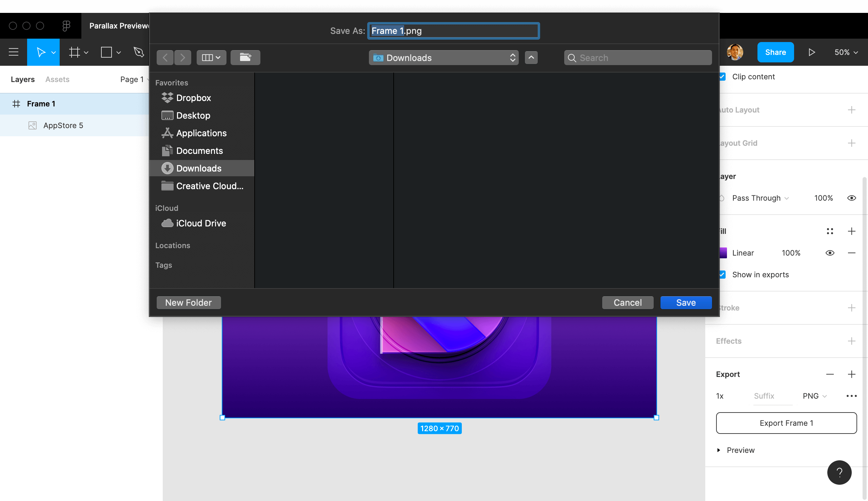Click the Save button
Screen dimensions: 868x501
tap(686, 302)
